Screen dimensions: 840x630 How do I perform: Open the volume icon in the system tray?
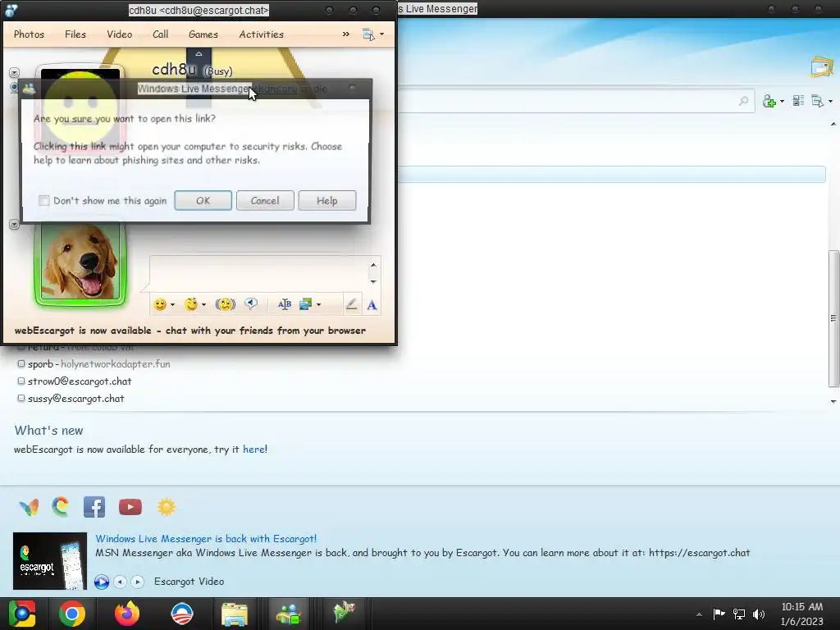click(759, 614)
